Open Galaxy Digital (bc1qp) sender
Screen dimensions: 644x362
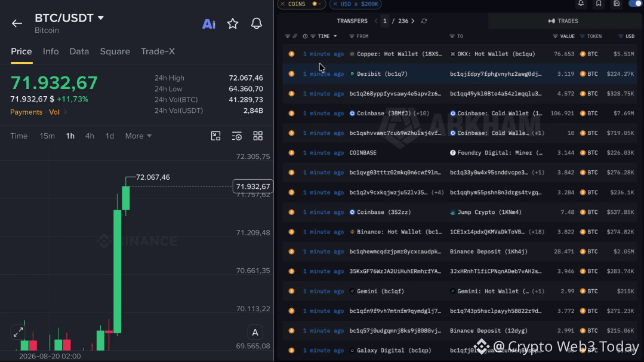pos(390,351)
